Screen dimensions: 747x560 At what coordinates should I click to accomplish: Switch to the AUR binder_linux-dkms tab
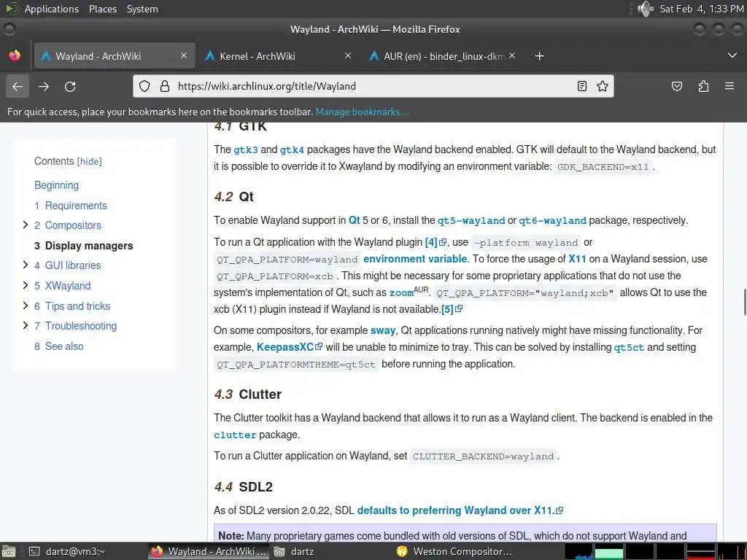point(442,55)
